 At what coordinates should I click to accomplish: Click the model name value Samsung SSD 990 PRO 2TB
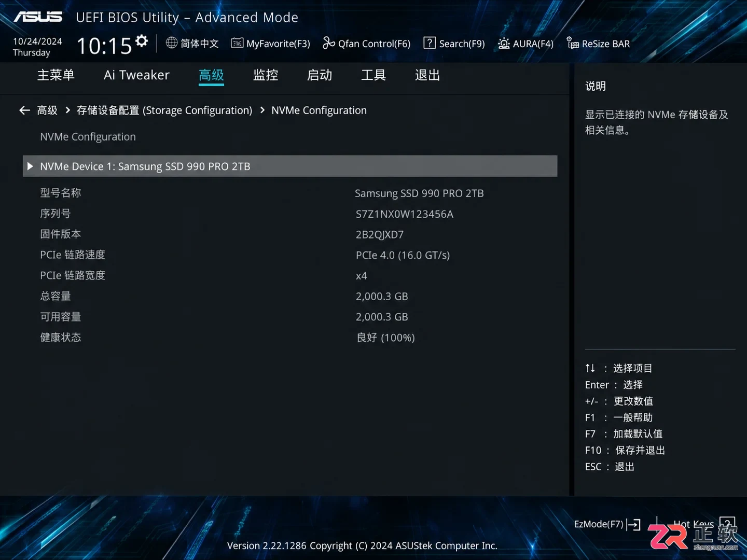pos(419,193)
